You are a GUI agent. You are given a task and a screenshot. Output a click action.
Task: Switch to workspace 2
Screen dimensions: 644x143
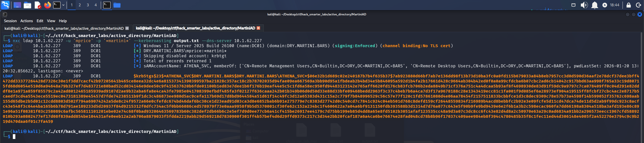coord(80,5)
